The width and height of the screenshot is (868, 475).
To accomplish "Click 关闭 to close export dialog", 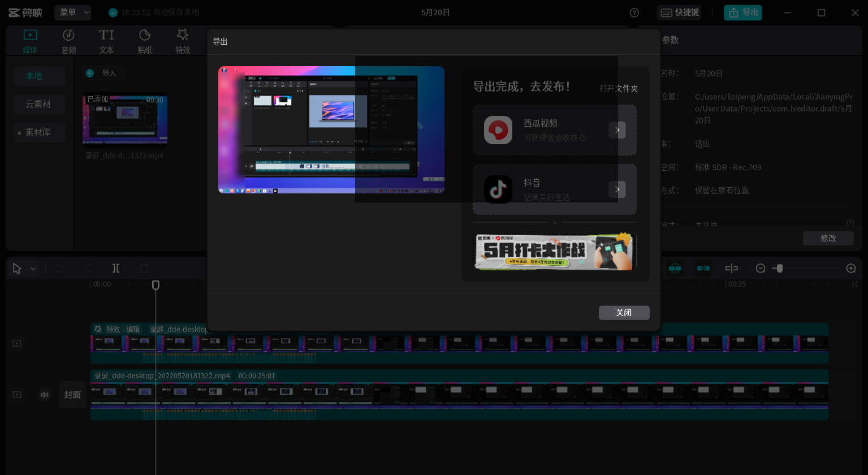I will (x=624, y=313).
